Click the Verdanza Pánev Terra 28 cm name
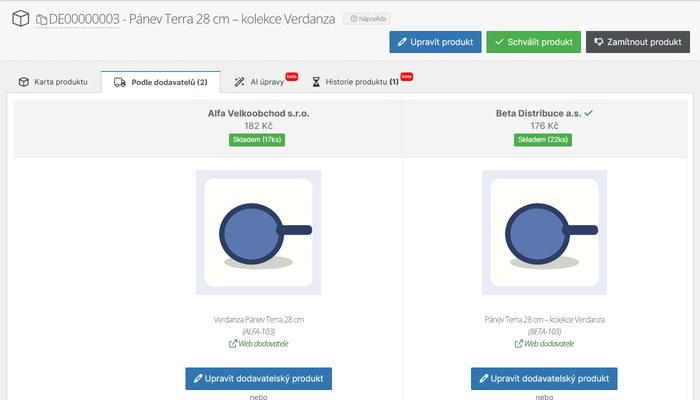The width and height of the screenshot is (700, 400). coord(258,320)
